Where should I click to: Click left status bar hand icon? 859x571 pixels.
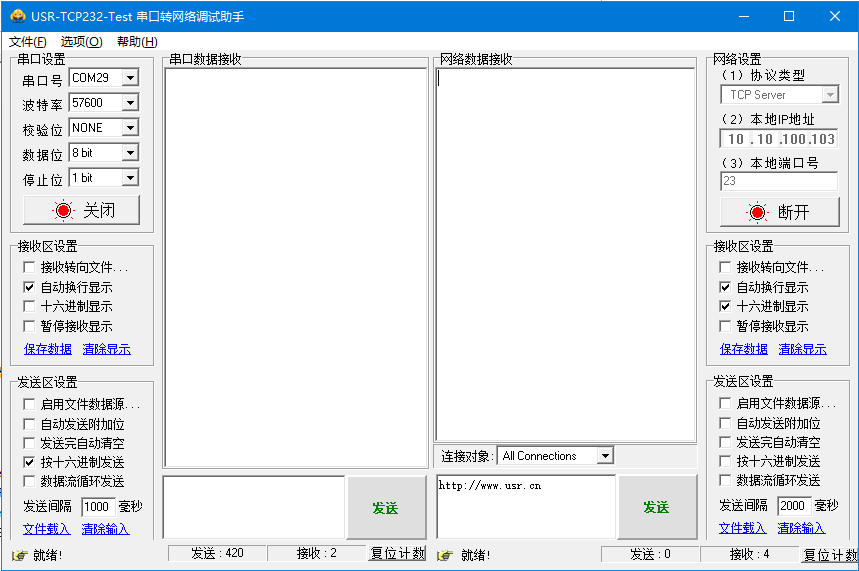tap(19, 555)
